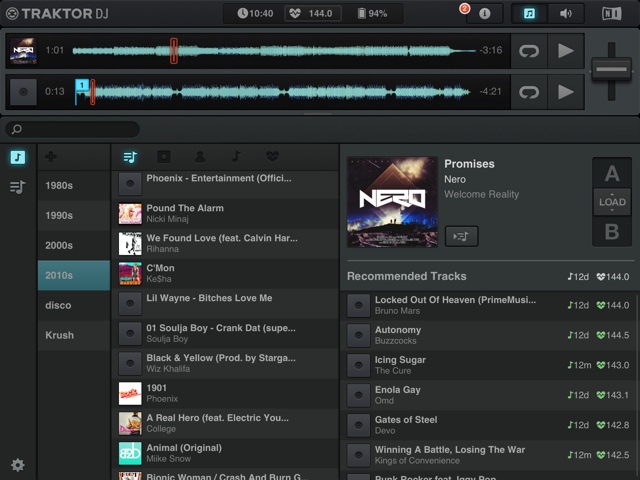Image resolution: width=640 pixels, height=480 pixels.
Task: Select Winning A Battle, Losing The War
Action: 488,455
